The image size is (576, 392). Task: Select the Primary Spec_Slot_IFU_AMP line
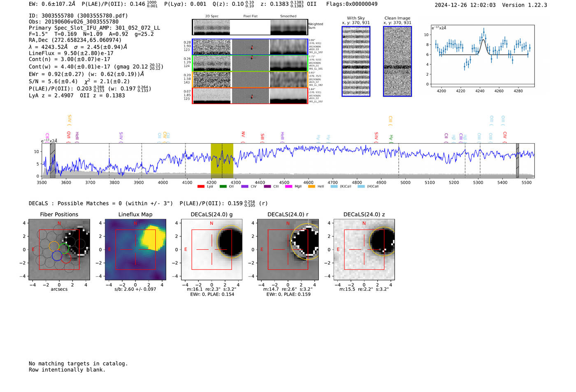pos(95,28)
